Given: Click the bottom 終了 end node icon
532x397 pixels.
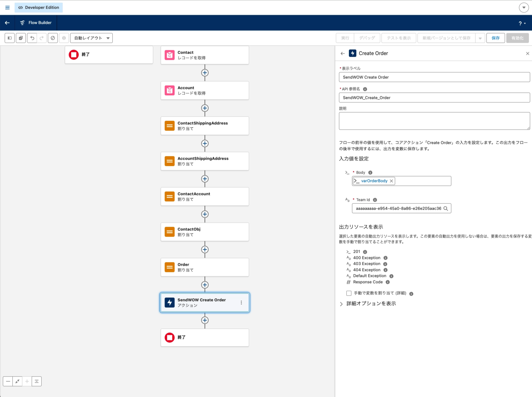Looking at the screenshot, I should pyautogui.click(x=169, y=337).
